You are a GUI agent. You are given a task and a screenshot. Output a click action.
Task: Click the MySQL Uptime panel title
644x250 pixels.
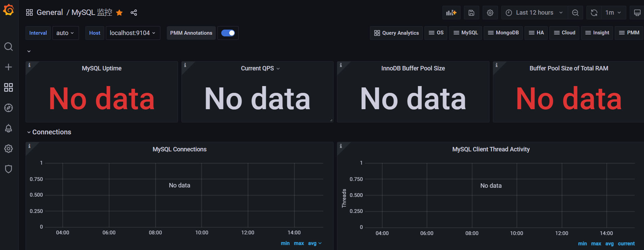pos(101,68)
